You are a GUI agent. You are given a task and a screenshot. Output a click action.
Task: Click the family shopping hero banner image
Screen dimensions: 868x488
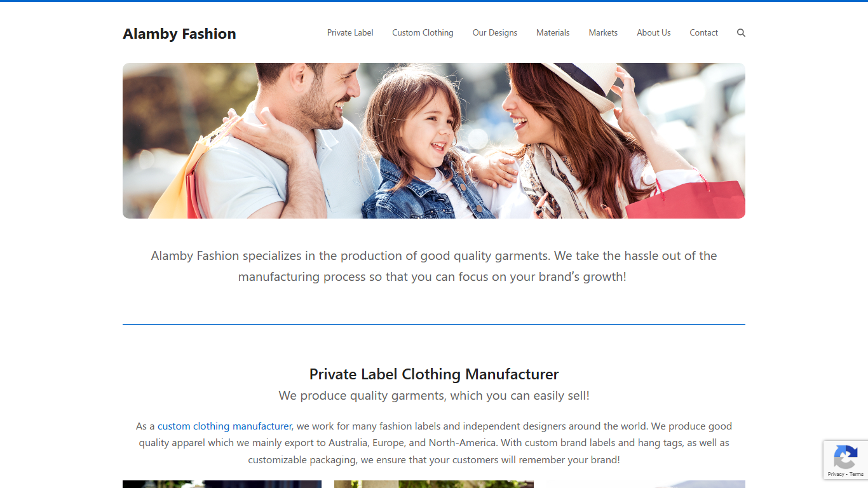pyautogui.click(x=434, y=141)
